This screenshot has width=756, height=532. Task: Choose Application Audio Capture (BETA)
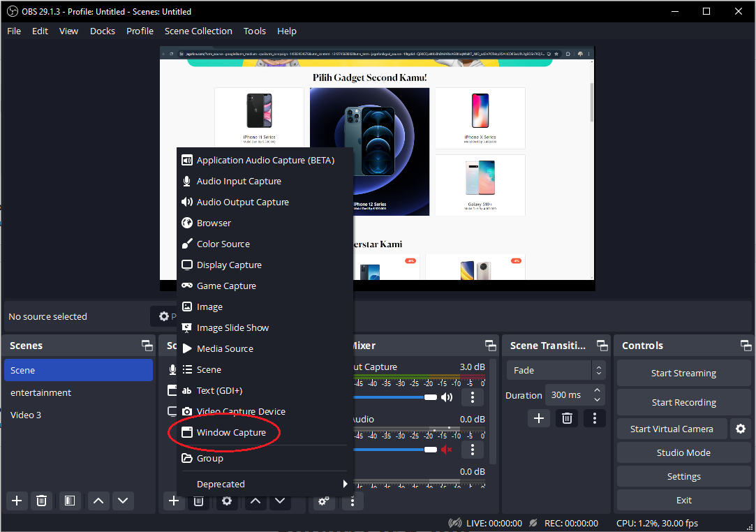pyautogui.click(x=264, y=160)
